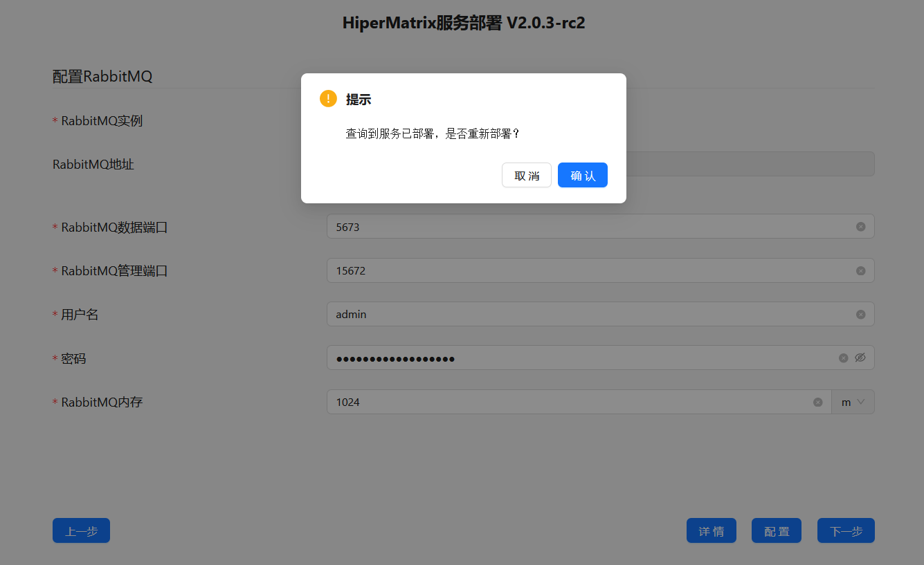The image size is (924, 565).
Task: Click the 用户名 input with admin
Action: [600, 314]
